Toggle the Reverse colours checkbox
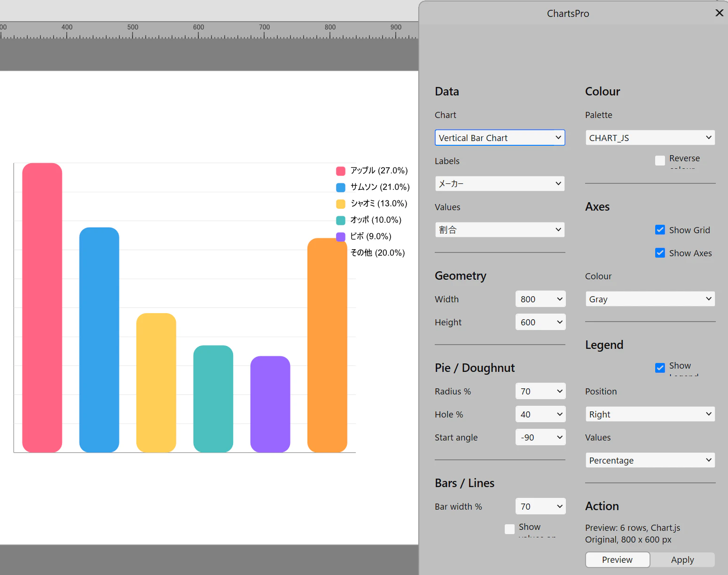The image size is (728, 575). pos(660,161)
